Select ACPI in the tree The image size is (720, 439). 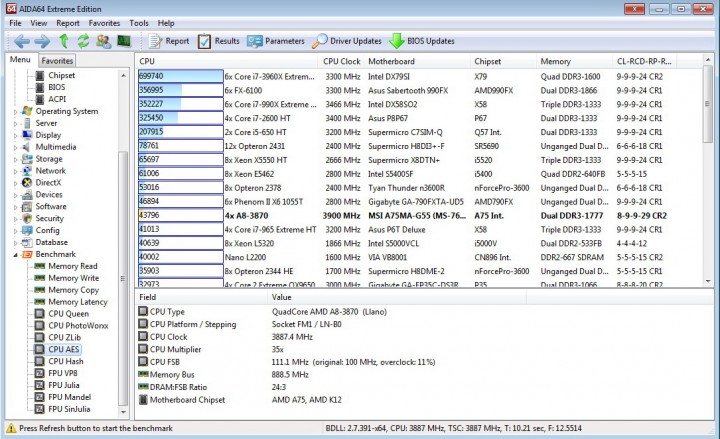click(57, 99)
